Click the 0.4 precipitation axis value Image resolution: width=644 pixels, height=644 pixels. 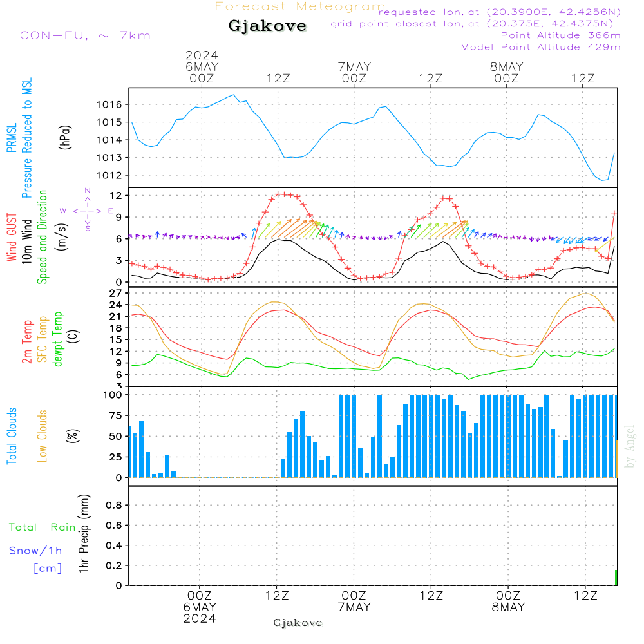pyautogui.click(x=114, y=546)
